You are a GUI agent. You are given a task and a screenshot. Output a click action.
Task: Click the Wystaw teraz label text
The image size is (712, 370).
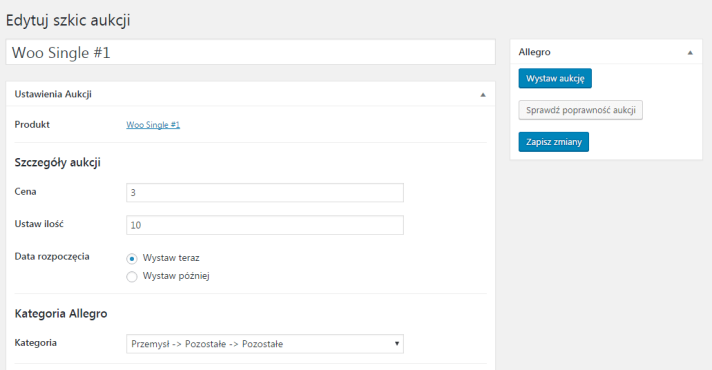(x=171, y=258)
